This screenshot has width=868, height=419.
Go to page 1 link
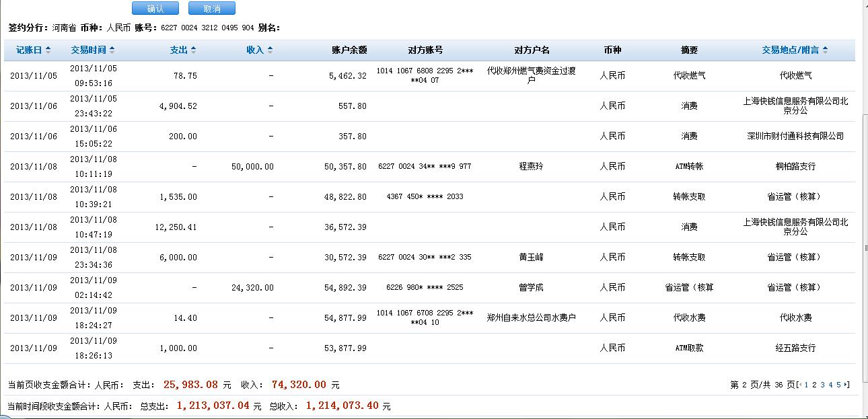tap(806, 385)
